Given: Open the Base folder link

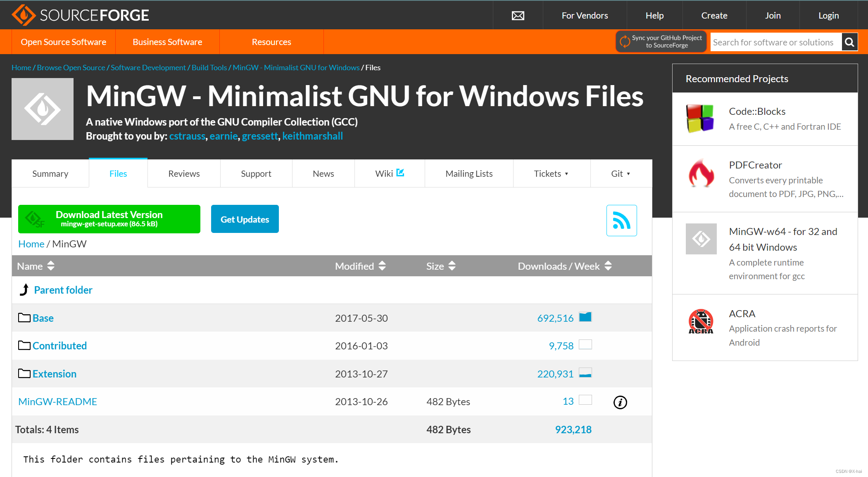Looking at the screenshot, I should (43, 318).
